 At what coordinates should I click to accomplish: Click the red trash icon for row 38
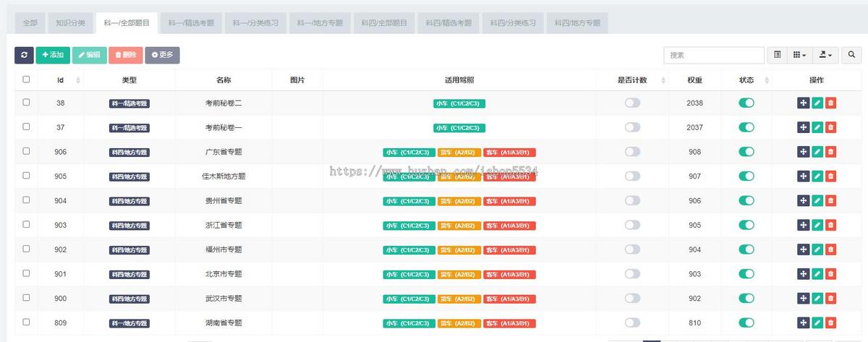point(830,103)
